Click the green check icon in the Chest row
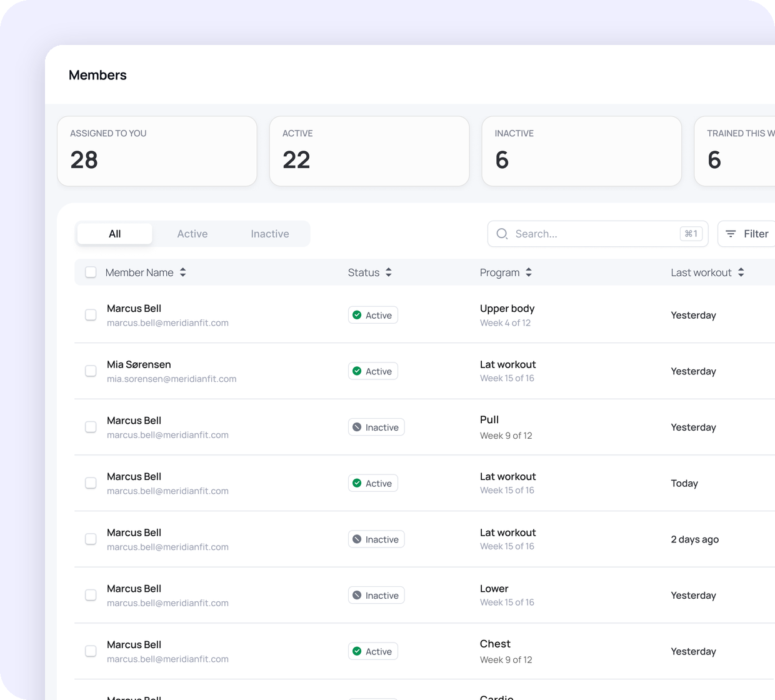 [x=357, y=651]
